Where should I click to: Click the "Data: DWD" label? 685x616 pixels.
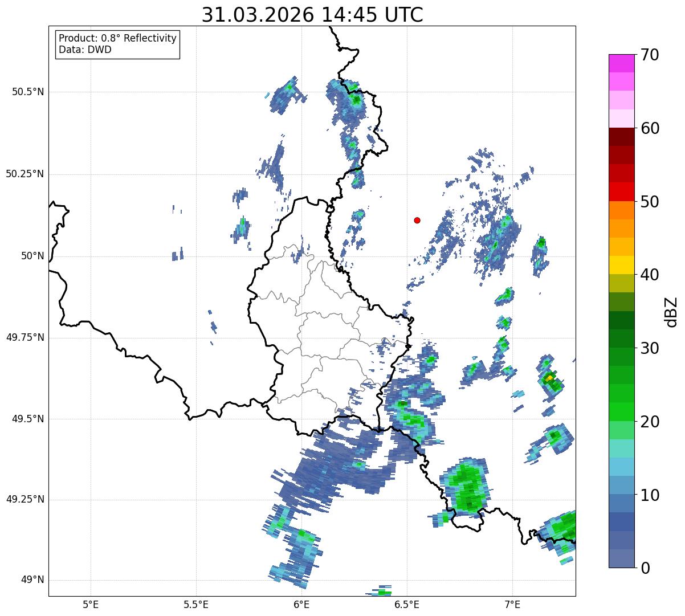(x=85, y=50)
